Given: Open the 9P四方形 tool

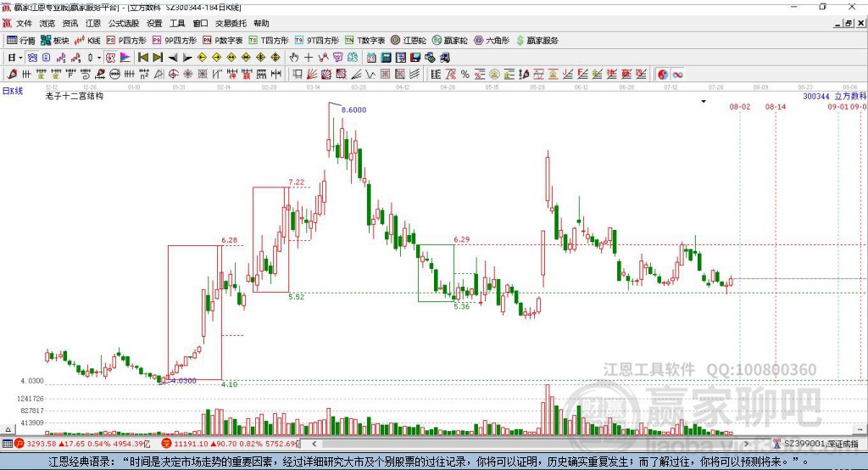Looking at the screenshot, I should pos(175,41).
